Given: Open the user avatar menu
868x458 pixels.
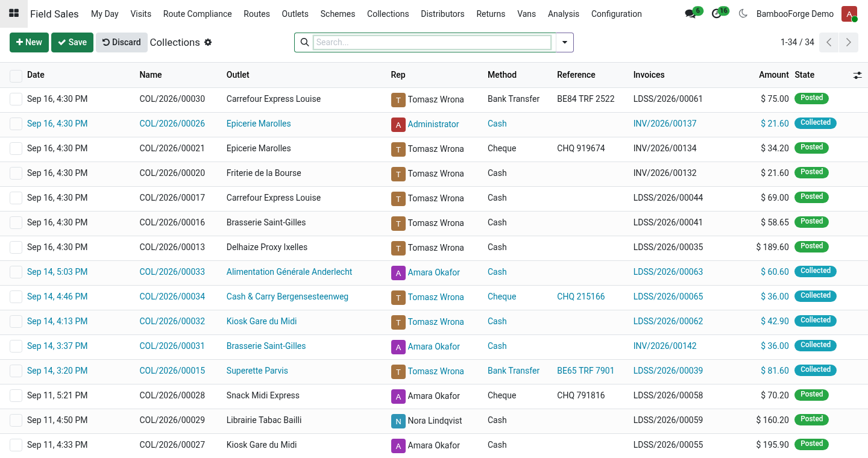Looking at the screenshot, I should click(x=849, y=14).
